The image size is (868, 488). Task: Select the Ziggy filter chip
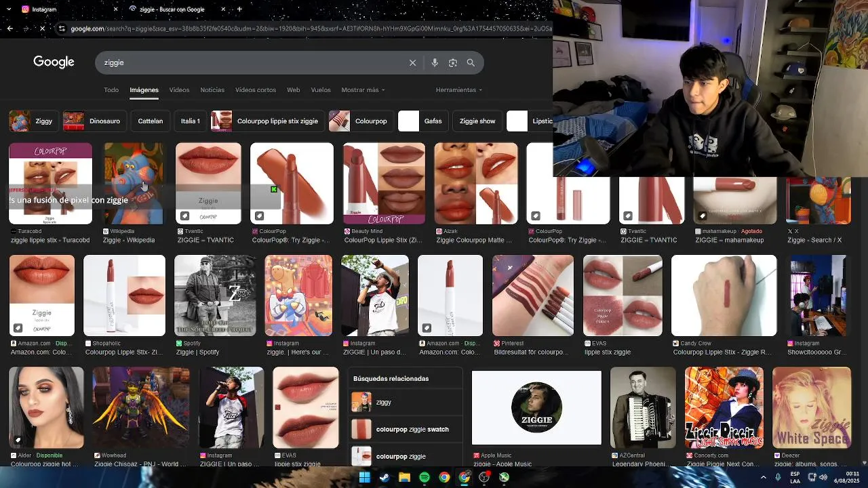coord(33,121)
